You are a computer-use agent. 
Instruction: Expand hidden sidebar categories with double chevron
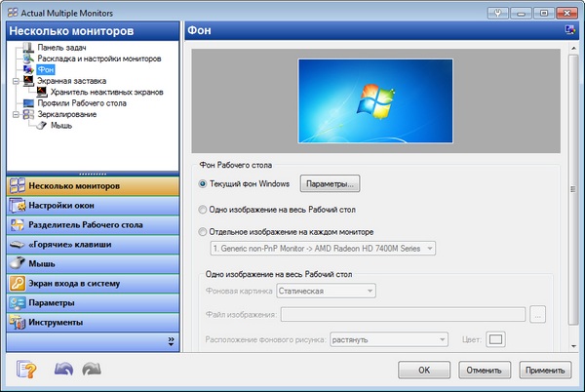pyautogui.click(x=172, y=341)
